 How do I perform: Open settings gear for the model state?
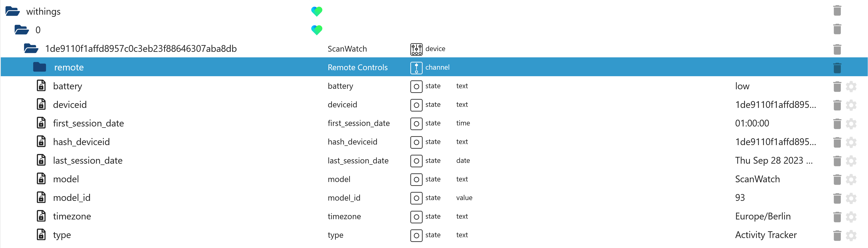tap(851, 179)
